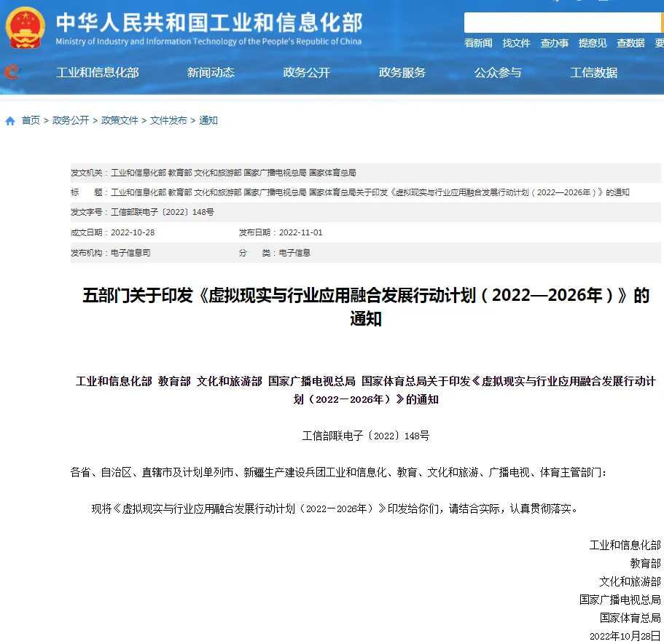Click the home icon in breadcrumb
Screen dimensions: 664x644
click(10, 121)
